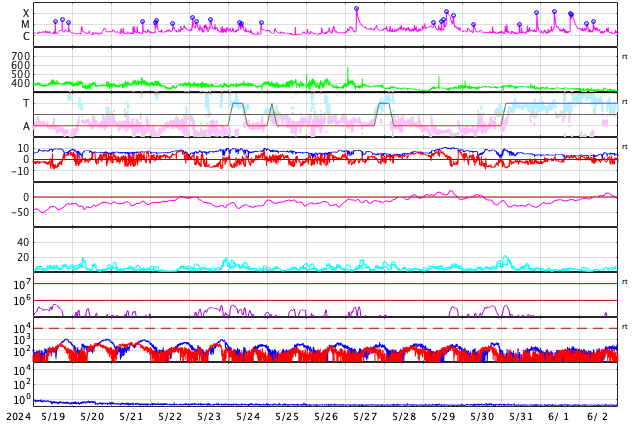Select the 6/ 1 date label
The height and width of the screenshot is (424, 634).
pos(558,417)
